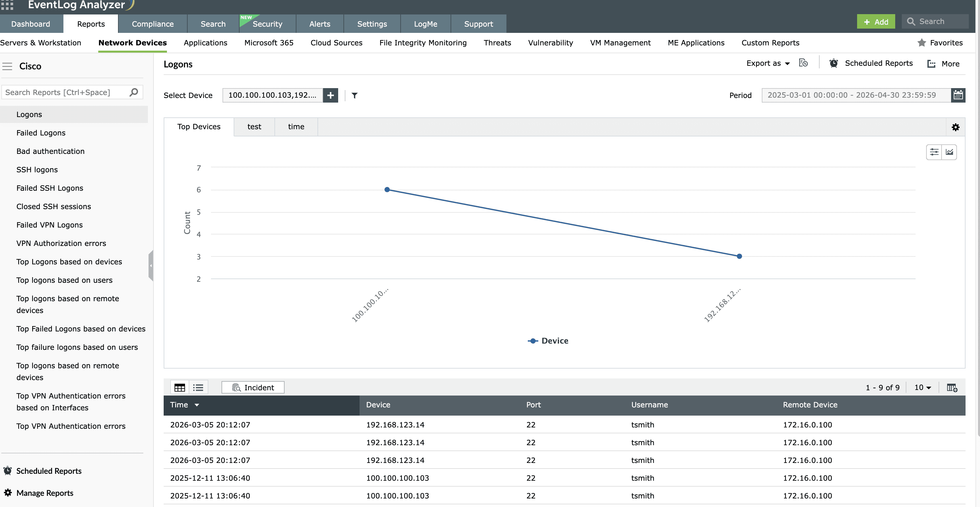Open the LogMe tab

click(x=425, y=24)
